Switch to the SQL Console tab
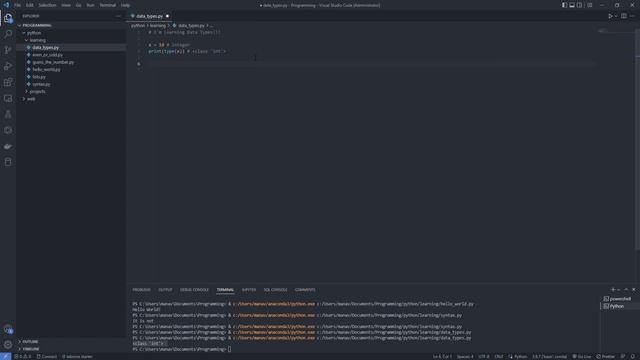The width and height of the screenshot is (640, 360). [x=275, y=290]
